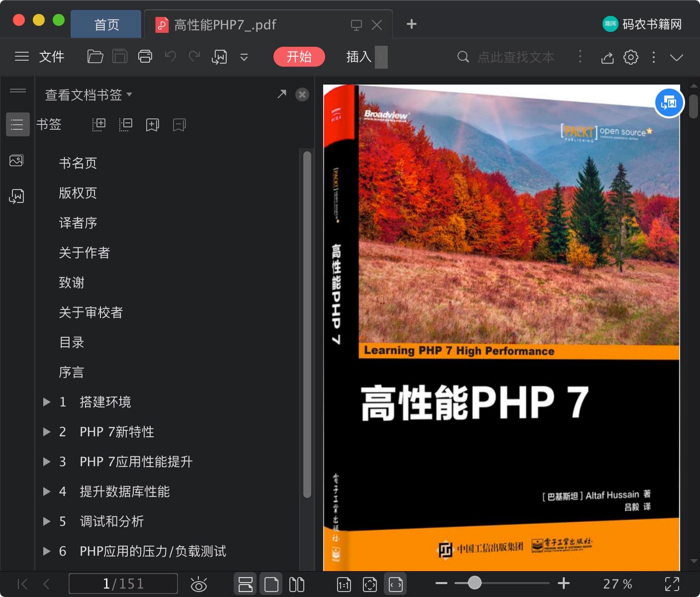Click the delete bookmark icon

point(179,125)
